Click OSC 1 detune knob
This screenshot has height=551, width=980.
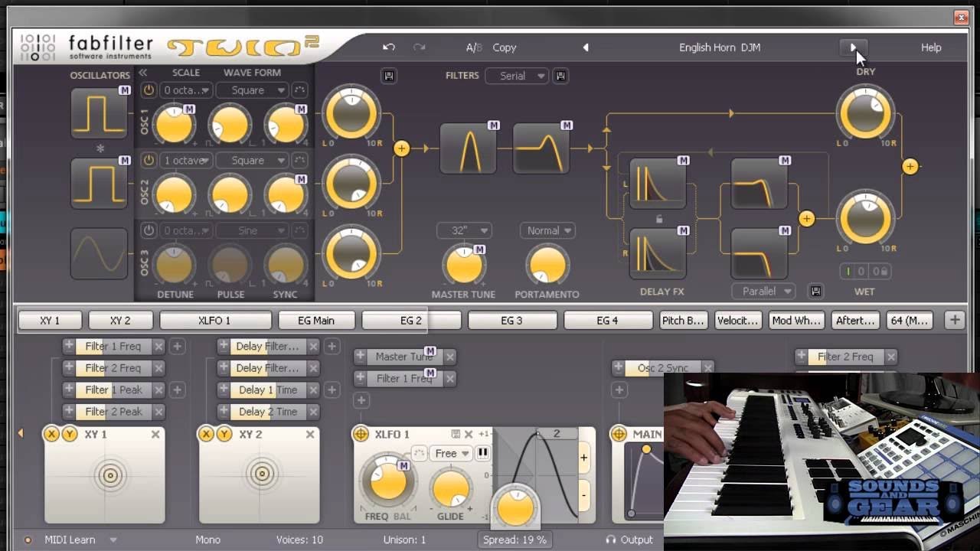pyautogui.click(x=175, y=126)
